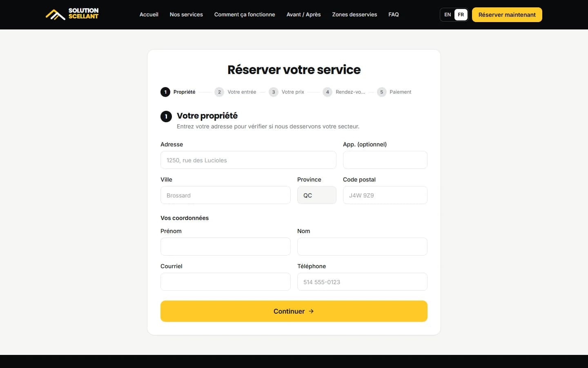Open the FAQ link
This screenshot has width=588, height=368.
click(x=394, y=14)
